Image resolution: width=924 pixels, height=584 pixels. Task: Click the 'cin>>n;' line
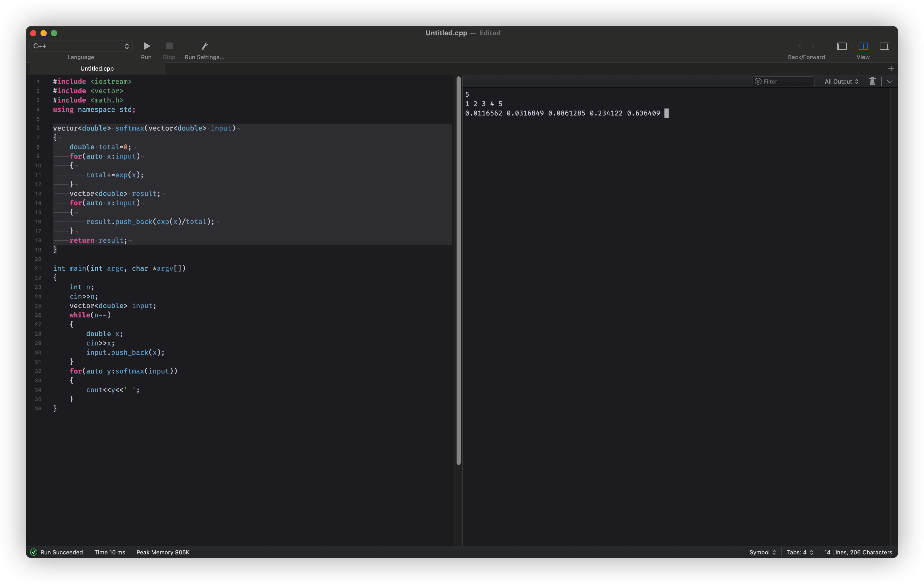tap(84, 296)
